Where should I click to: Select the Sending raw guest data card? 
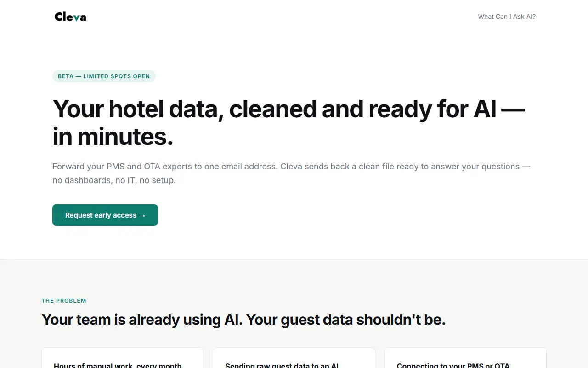point(294,358)
